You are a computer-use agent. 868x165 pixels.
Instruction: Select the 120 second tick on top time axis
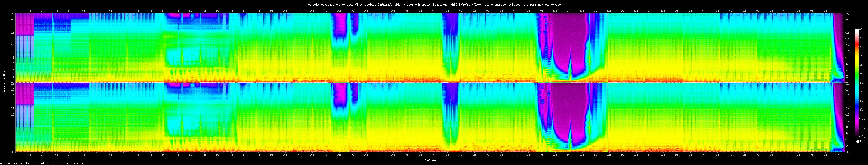[177, 11]
